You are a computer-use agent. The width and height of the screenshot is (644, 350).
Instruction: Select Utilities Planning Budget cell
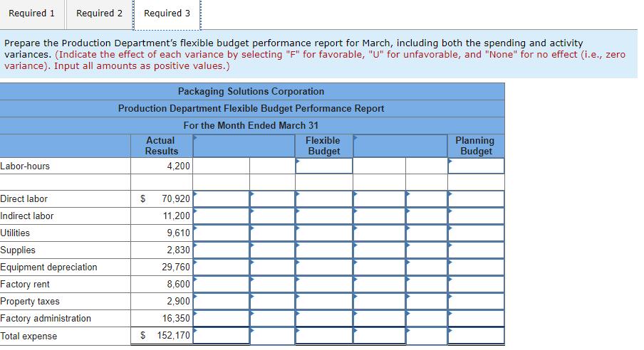coord(476,233)
